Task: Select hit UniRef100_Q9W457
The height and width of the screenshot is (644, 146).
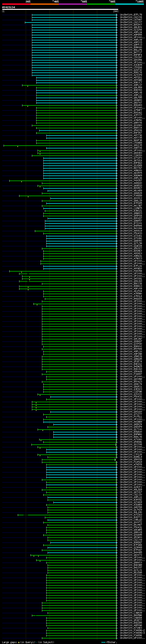Action: click(131, 221)
